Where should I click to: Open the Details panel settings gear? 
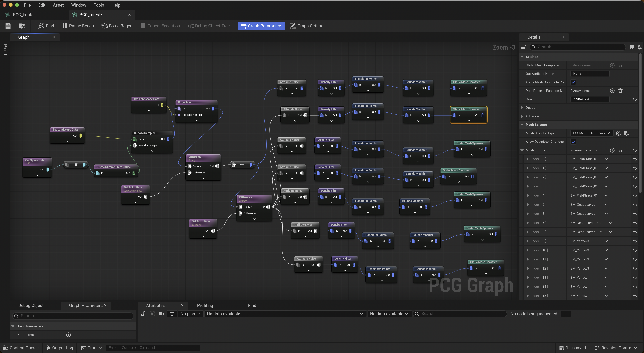click(x=639, y=47)
